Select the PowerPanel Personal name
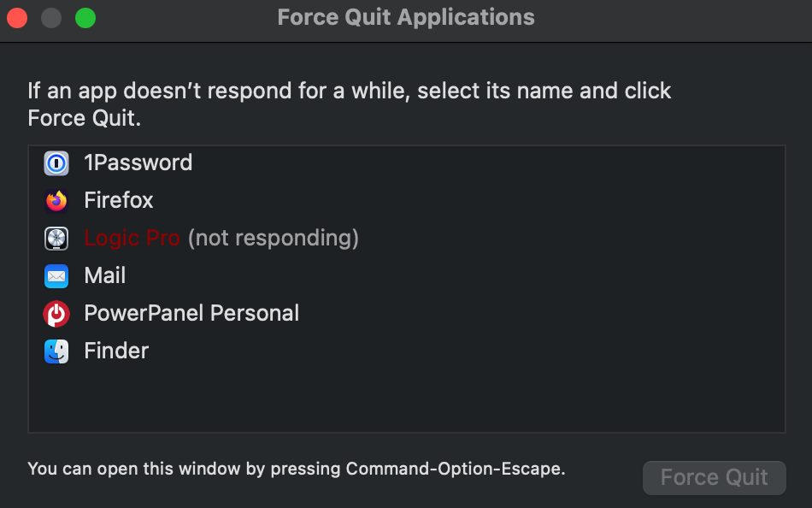 191,313
